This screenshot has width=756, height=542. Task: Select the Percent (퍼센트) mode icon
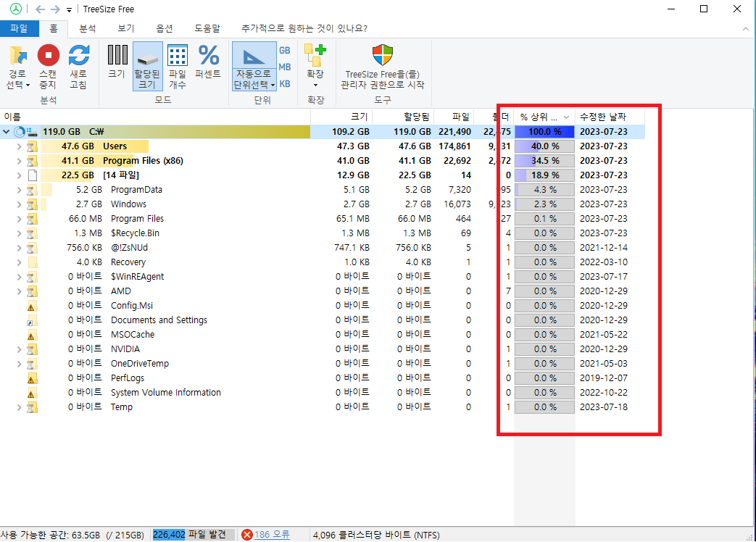pyautogui.click(x=209, y=56)
